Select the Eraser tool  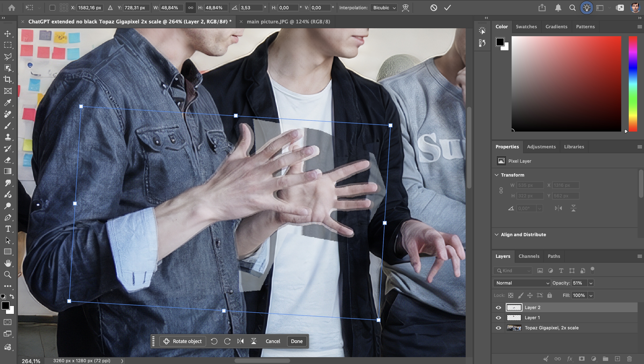coord(8,160)
